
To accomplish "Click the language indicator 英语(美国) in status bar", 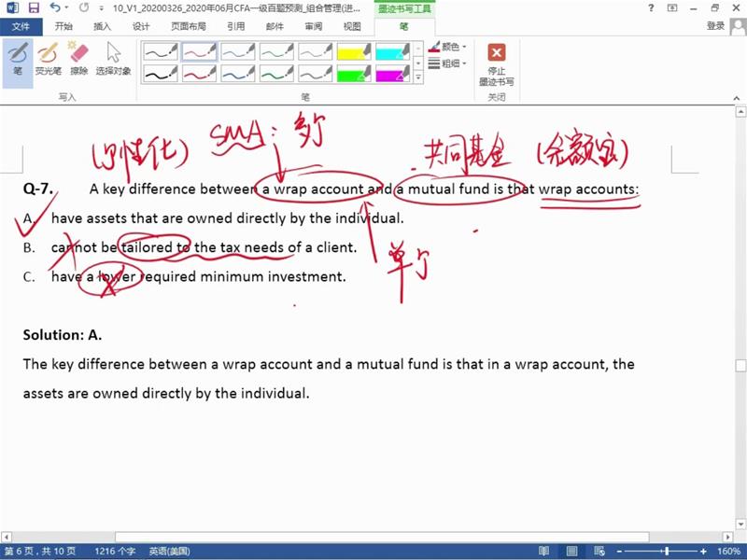I will tap(169, 552).
